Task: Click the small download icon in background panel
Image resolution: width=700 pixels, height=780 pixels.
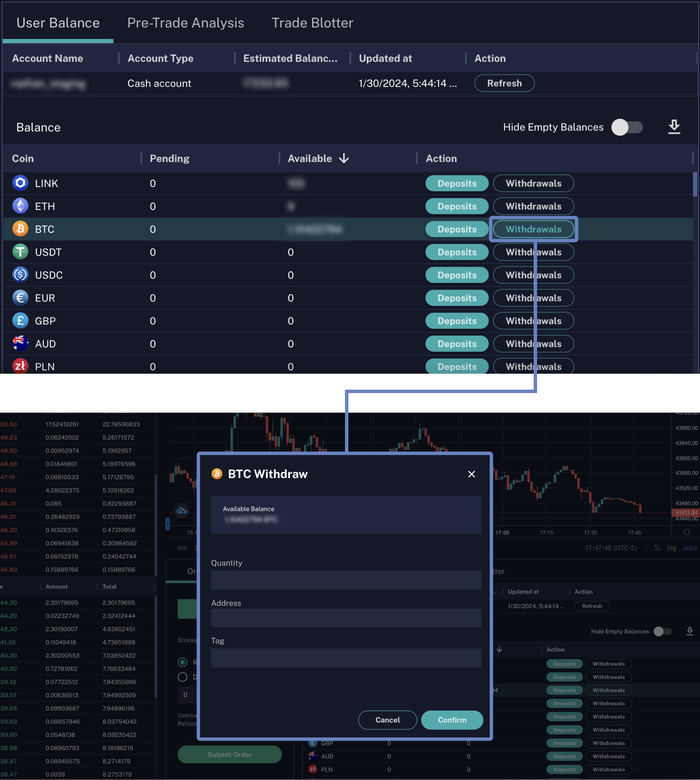Action: coord(690,631)
